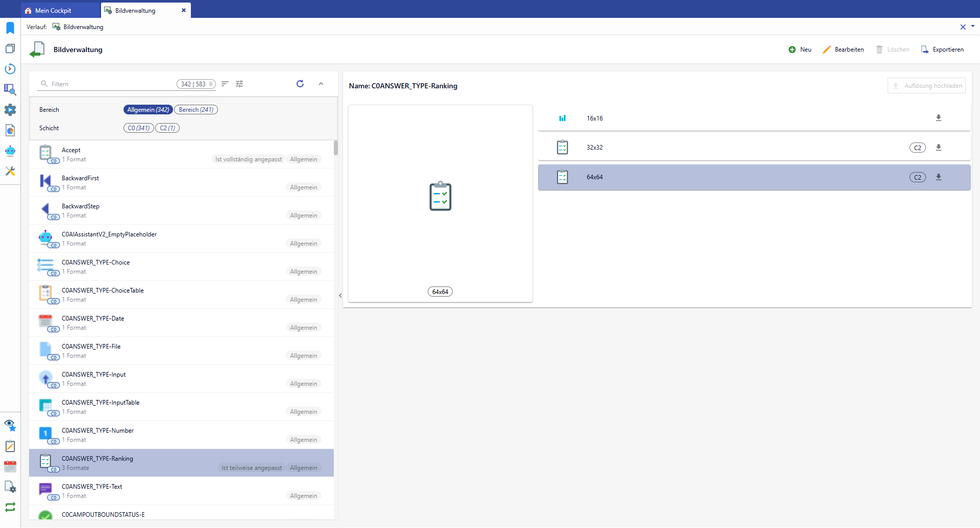Select the COANSWER_TYPE-Date list entry
This screenshot has height=528, width=980.
pos(181,323)
